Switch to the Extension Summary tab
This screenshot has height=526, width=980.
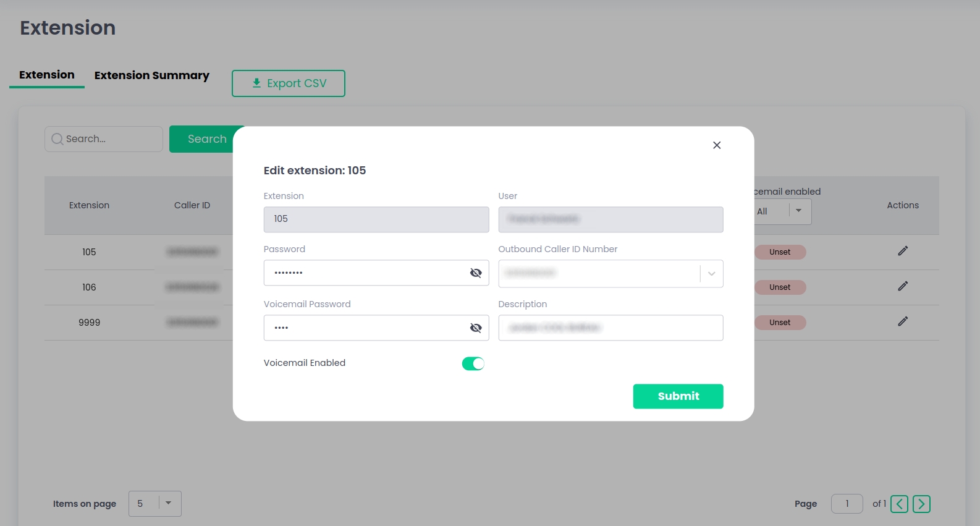(x=152, y=75)
